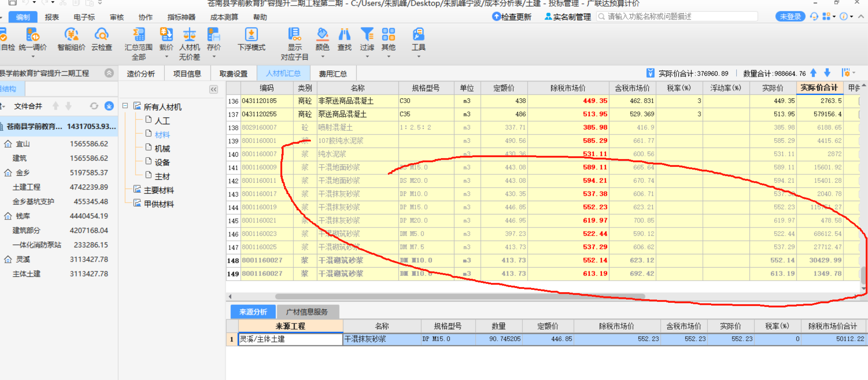868x380 pixels.
Task: Open the 电子标 ribbon tab
Action: click(84, 17)
